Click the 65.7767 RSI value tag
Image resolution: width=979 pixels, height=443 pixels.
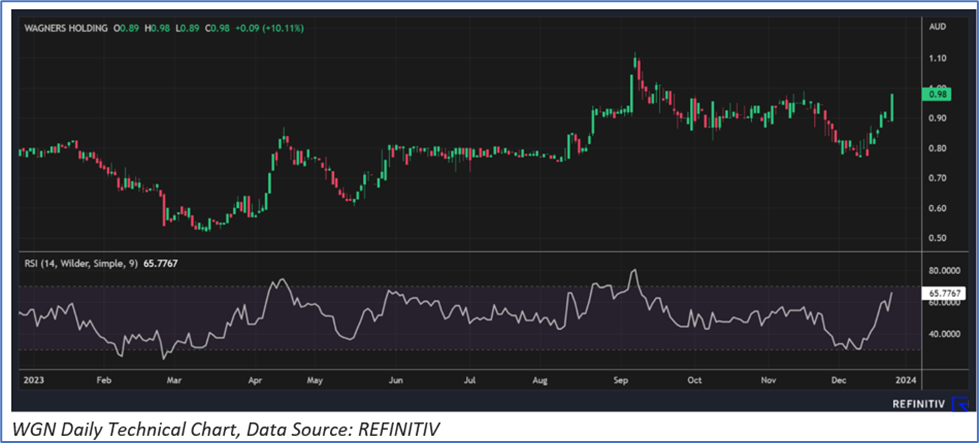pyautogui.click(x=945, y=293)
